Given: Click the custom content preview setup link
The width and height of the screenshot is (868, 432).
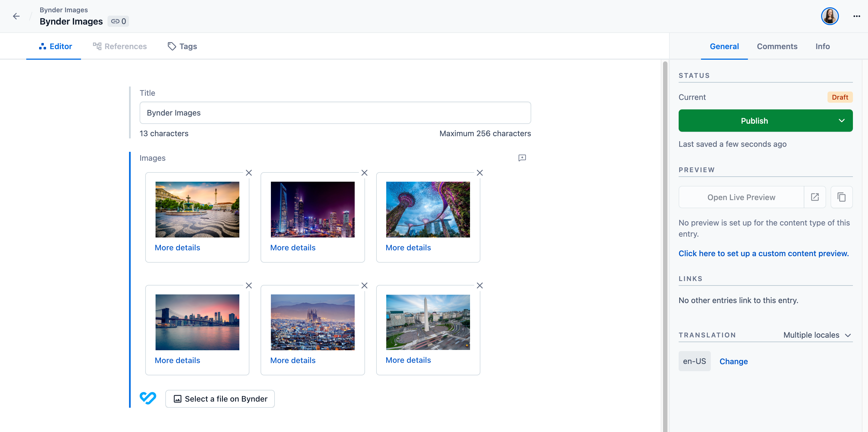Looking at the screenshot, I should click(763, 254).
